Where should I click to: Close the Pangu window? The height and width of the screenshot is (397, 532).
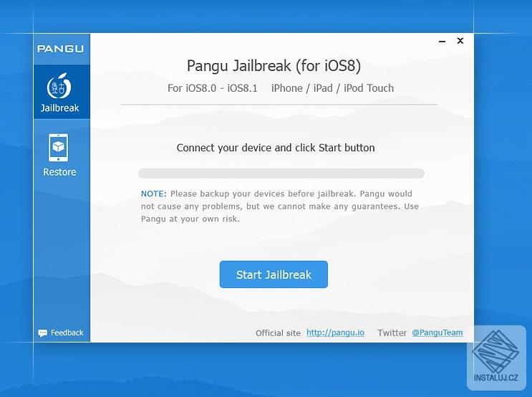click(460, 41)
